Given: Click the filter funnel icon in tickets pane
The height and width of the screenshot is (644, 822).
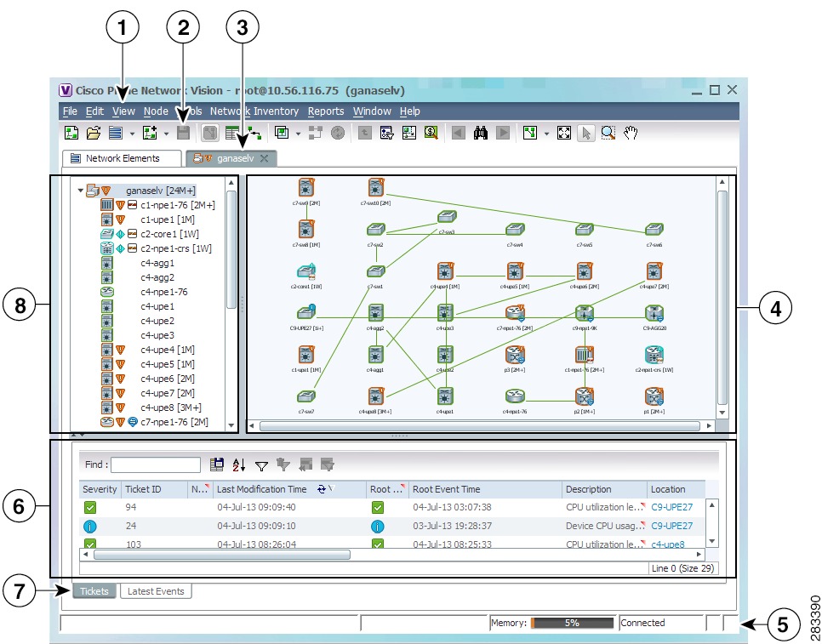Looking at the screenshot, I should [x=261, y=464].
